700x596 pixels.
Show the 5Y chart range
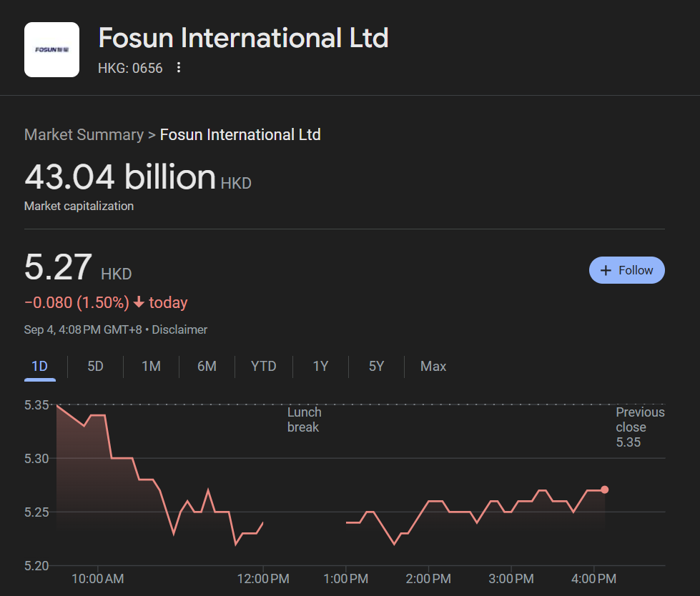coord(376,367)
